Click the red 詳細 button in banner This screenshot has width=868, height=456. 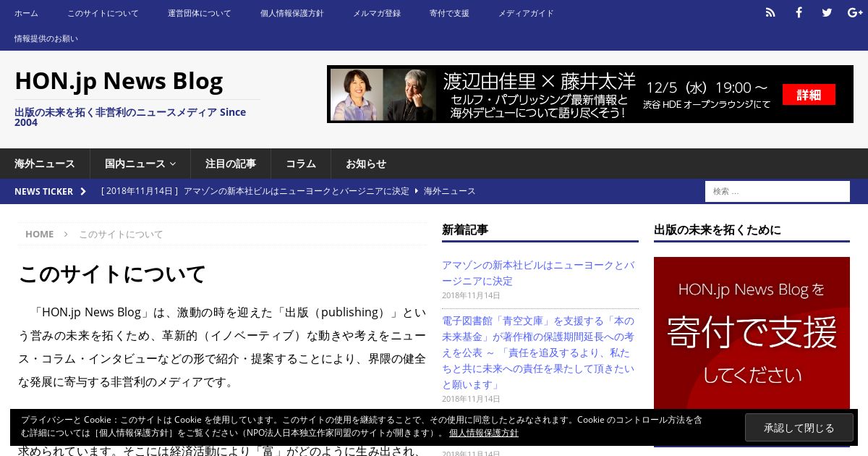809,95
